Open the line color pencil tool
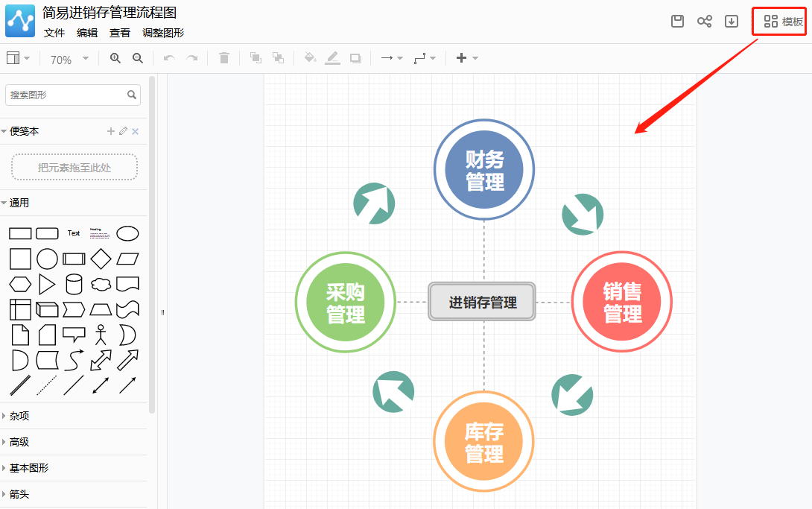Viewport: 812px width, 509px height. click(332, 58)
